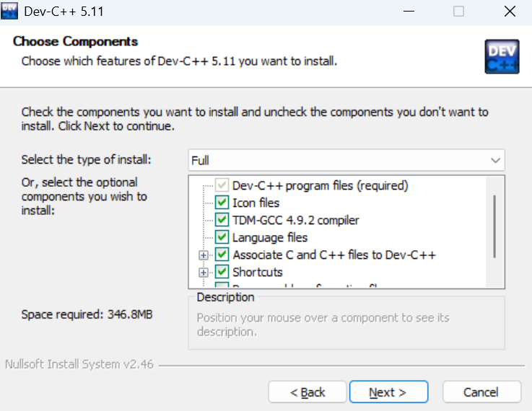Select the Language files label

[x=270, y=237]
